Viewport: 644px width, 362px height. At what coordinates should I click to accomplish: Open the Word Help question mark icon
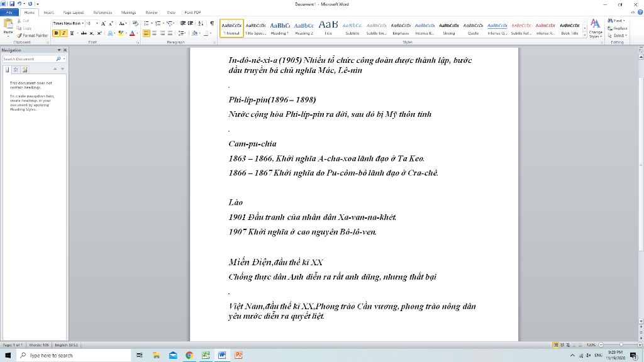[640, 13]
